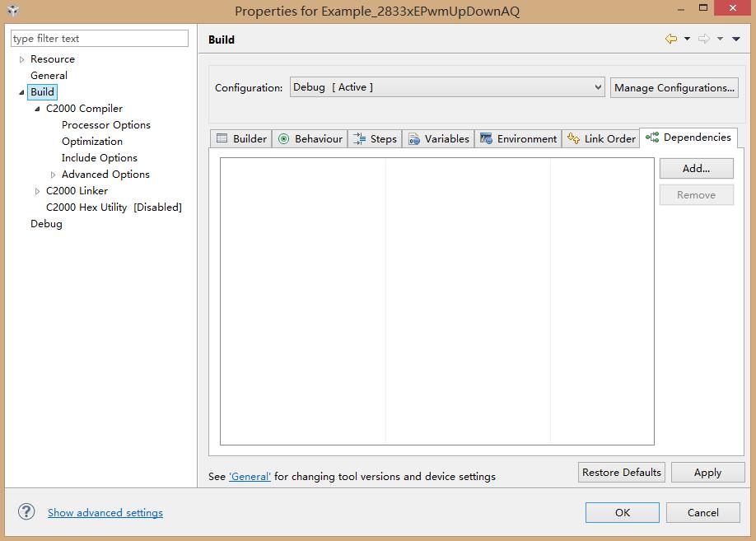Select Processor Options tree item
This screenshot has height=541, width=756.
106,125
